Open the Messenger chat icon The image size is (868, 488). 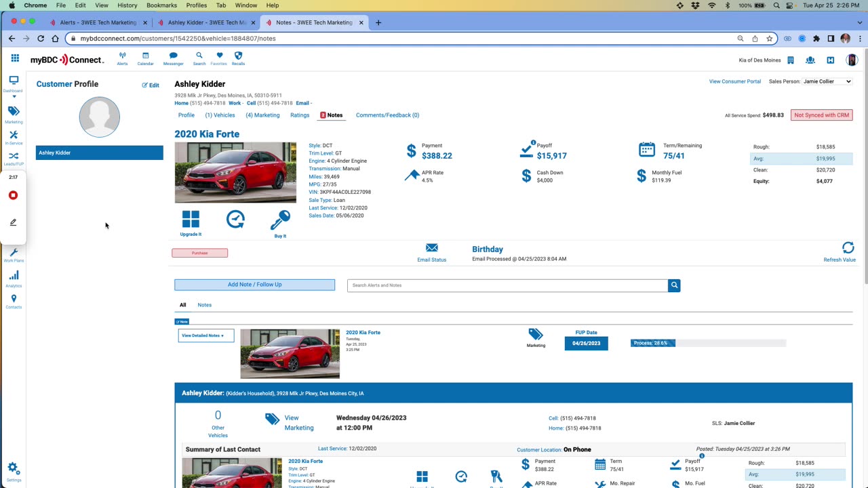click(173, 58)
